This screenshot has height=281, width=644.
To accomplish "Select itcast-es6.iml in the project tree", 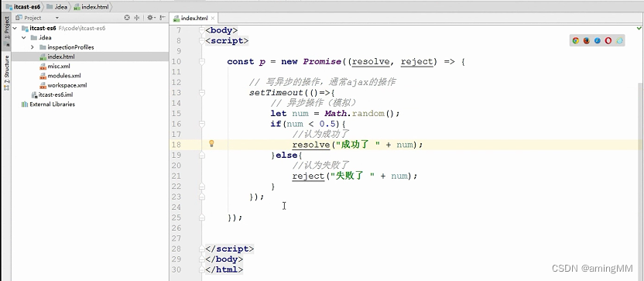I will 90,95.
